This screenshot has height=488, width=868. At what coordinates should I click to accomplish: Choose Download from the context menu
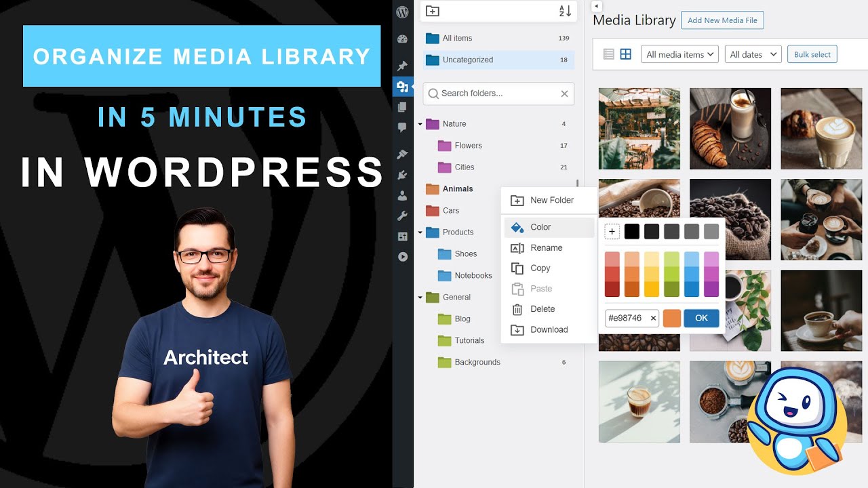click(x=549, y=330)
